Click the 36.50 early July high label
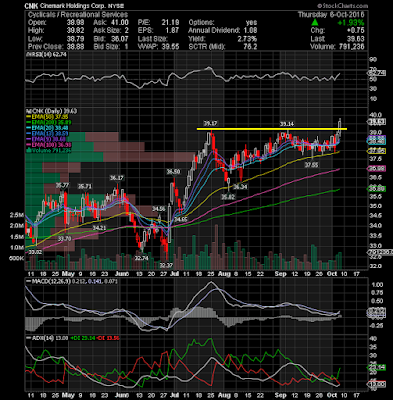Image resolution: width=393 pixels, height=400 pixels. pos(174,172)
